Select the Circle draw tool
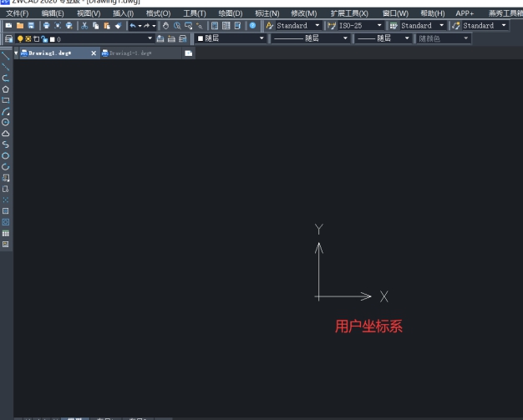 [6, 122]
